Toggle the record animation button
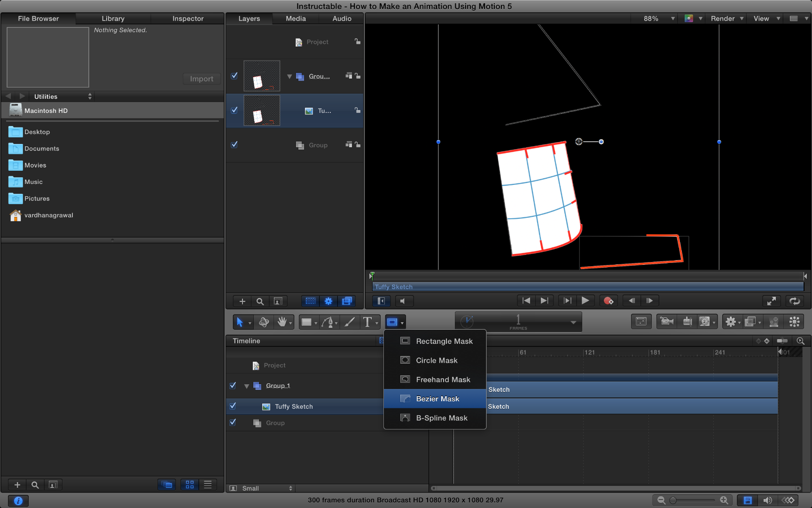 [x=609, y=301]
